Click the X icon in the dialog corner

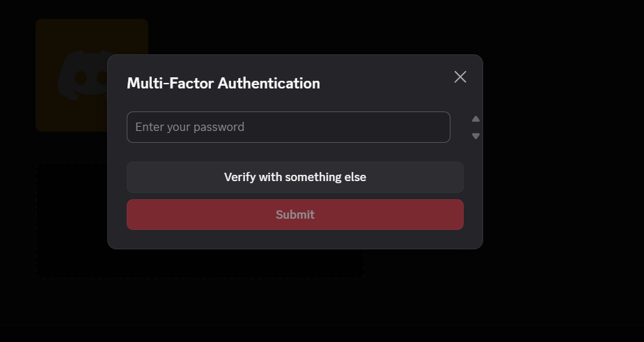click(x=460, y=77)
